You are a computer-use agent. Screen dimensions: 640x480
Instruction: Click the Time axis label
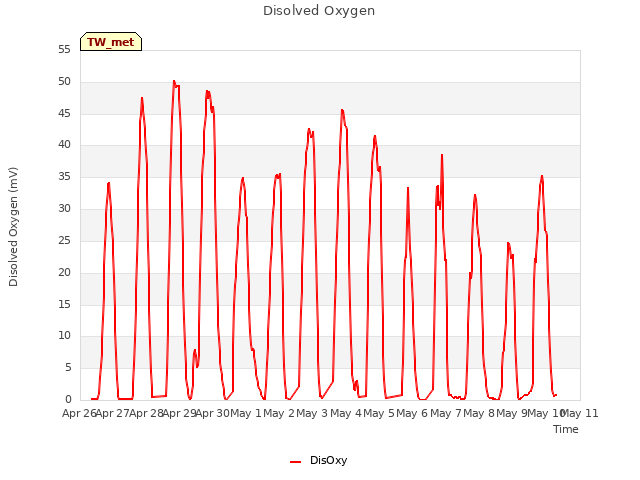(x=566, y=429)
